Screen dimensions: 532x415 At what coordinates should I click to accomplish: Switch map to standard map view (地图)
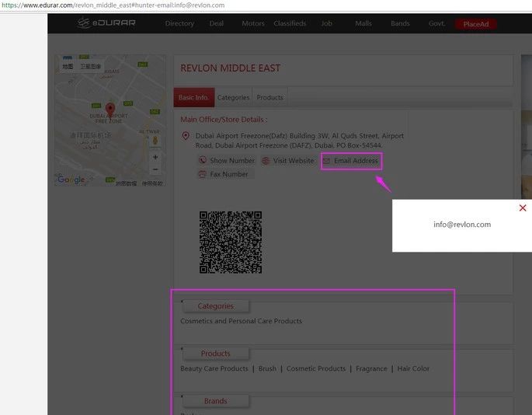68,67
